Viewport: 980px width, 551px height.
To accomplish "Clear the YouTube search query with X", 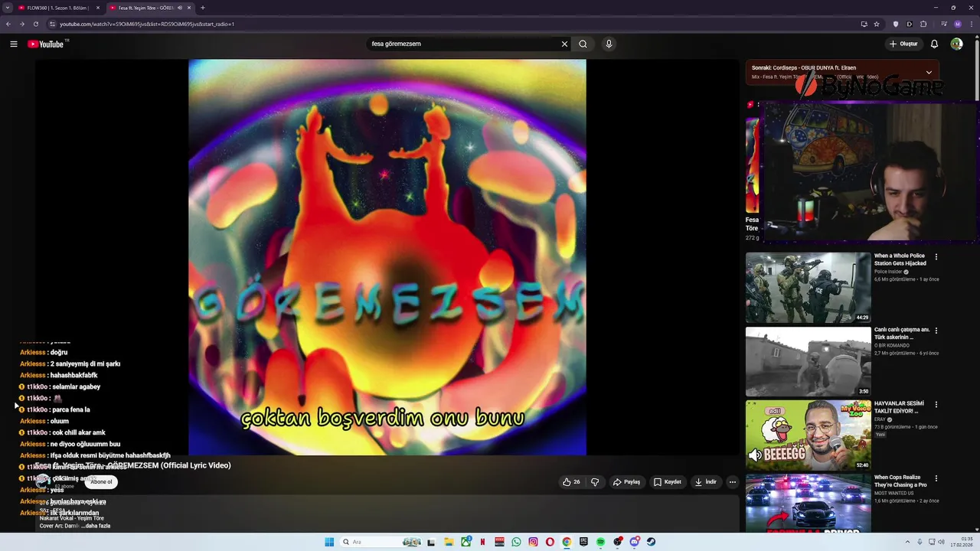I will (x=564, y=44).
